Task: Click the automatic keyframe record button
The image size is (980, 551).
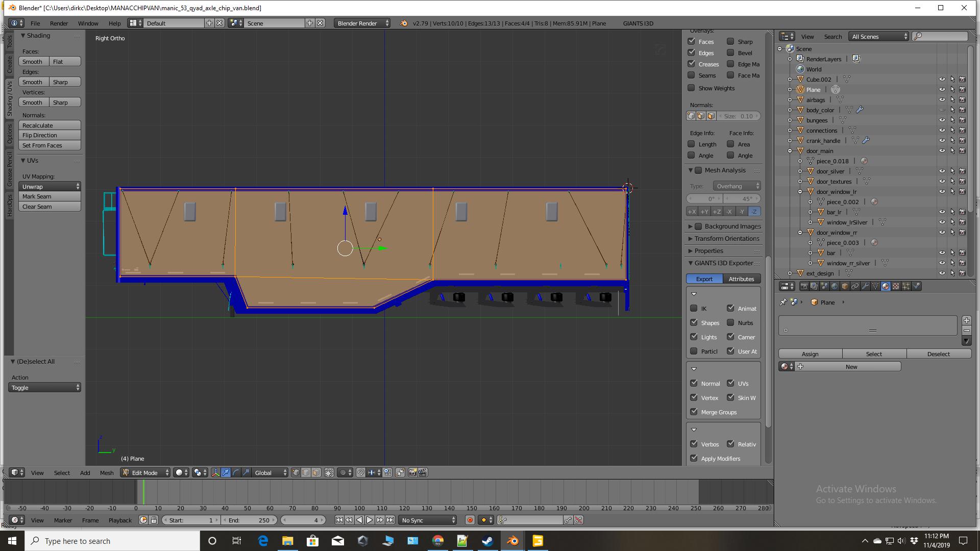Action: (470, 520)
